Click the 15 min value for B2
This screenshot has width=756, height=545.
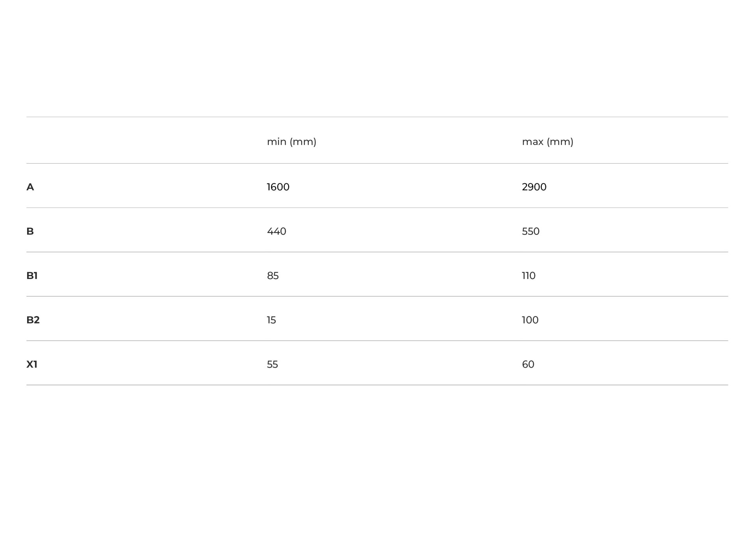point(271,320)
